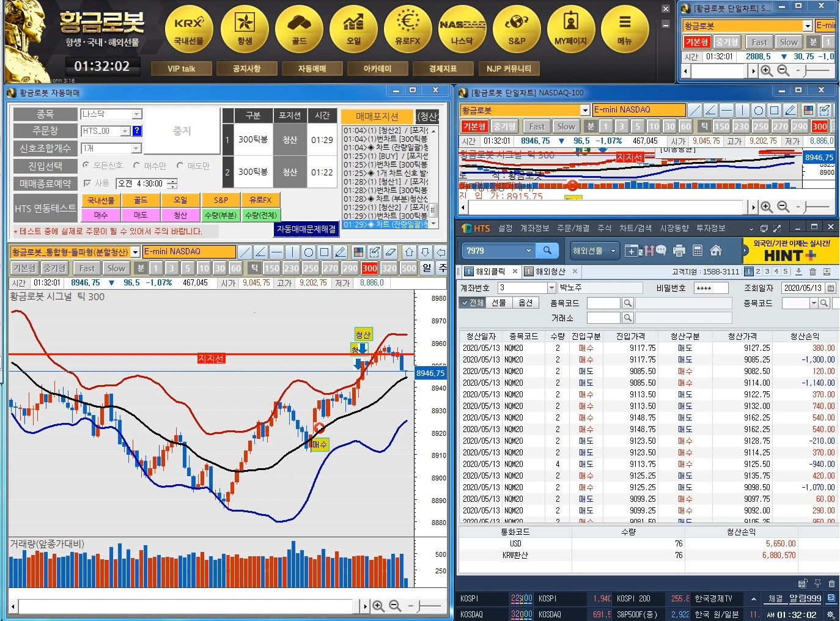Viewport: 840px width, 621px height.
Task: Select 매수만 radio button
Action: (136, 166)
